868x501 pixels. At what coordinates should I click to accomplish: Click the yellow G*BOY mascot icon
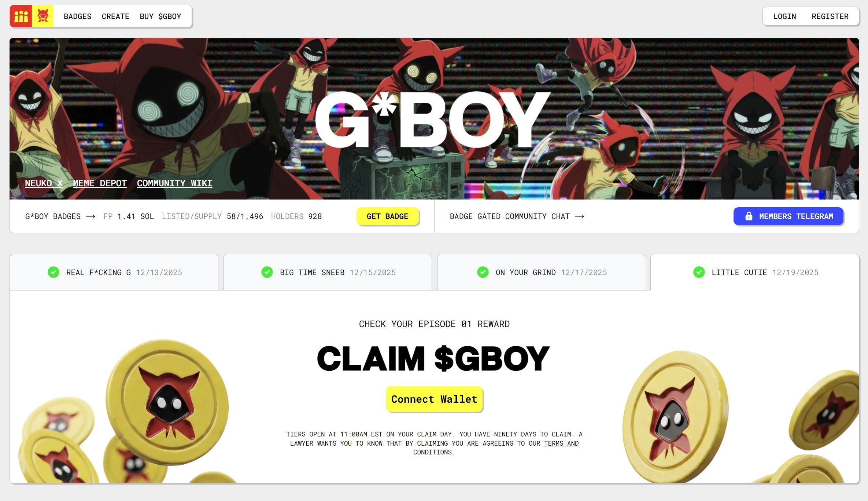[43, 16]
